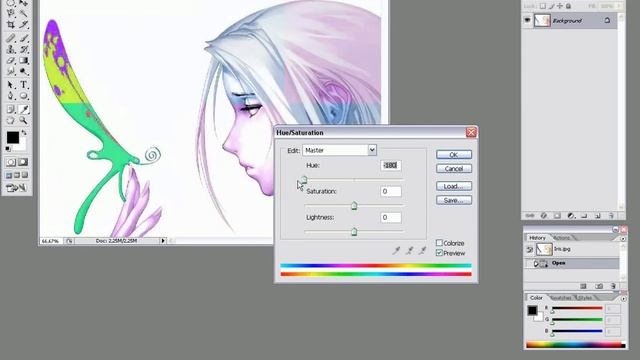The height and width of the screenshot is (360, 640).
Task: Click the add-to-sample eyedropper in dialog
Action: (409, 250)
